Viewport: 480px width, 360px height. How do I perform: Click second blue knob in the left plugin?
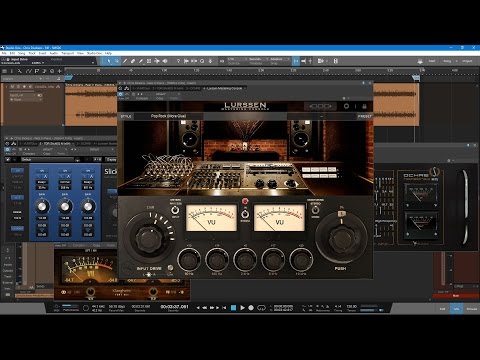[65, 207]
